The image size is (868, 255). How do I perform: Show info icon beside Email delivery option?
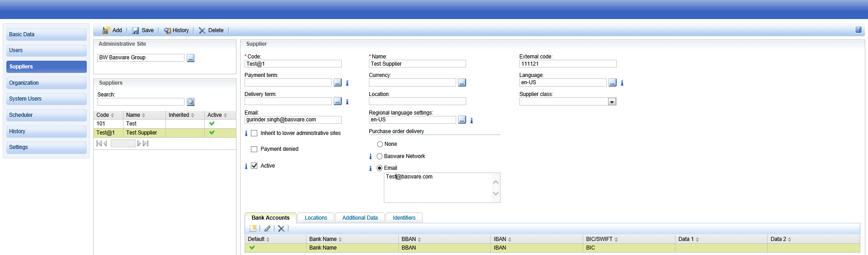[370, 168]
